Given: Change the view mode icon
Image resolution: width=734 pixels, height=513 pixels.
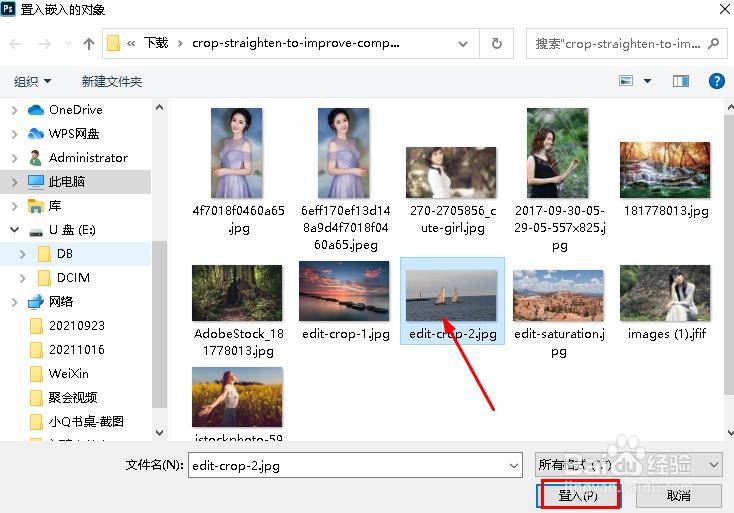Looking at the screenshot, I should 626,81.
